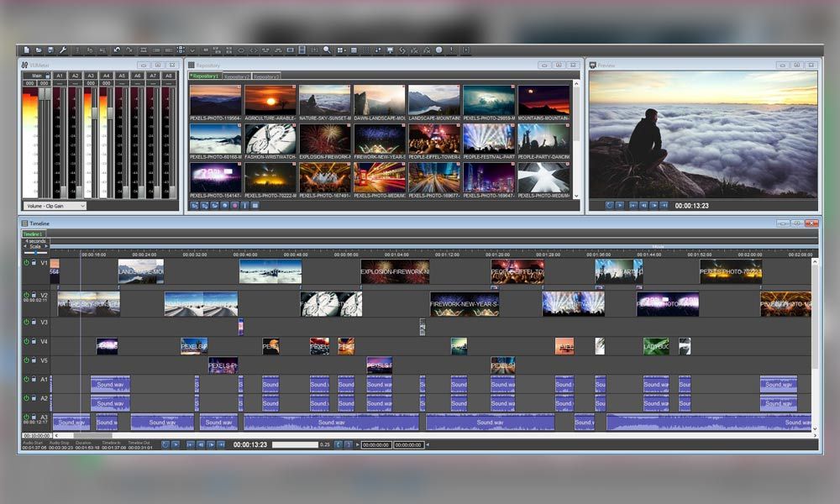
Task: Click the Timeline panel title icon
Action: [x=24, y=223]
